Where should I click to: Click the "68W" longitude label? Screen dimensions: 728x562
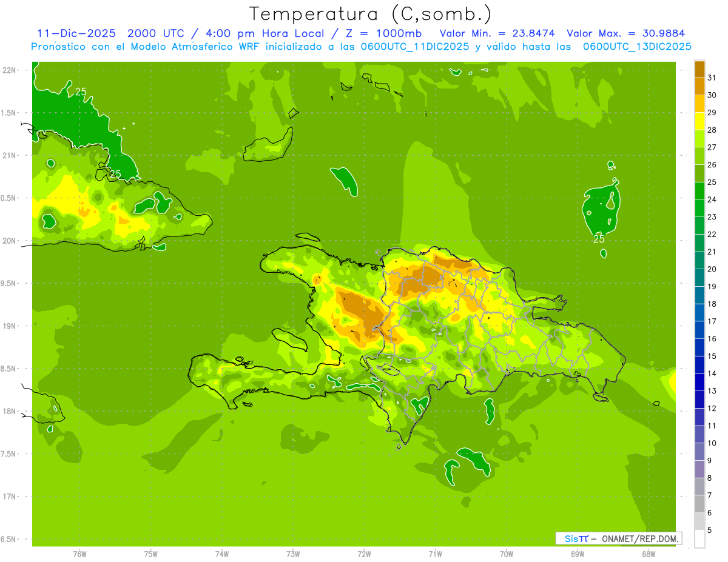649,554
